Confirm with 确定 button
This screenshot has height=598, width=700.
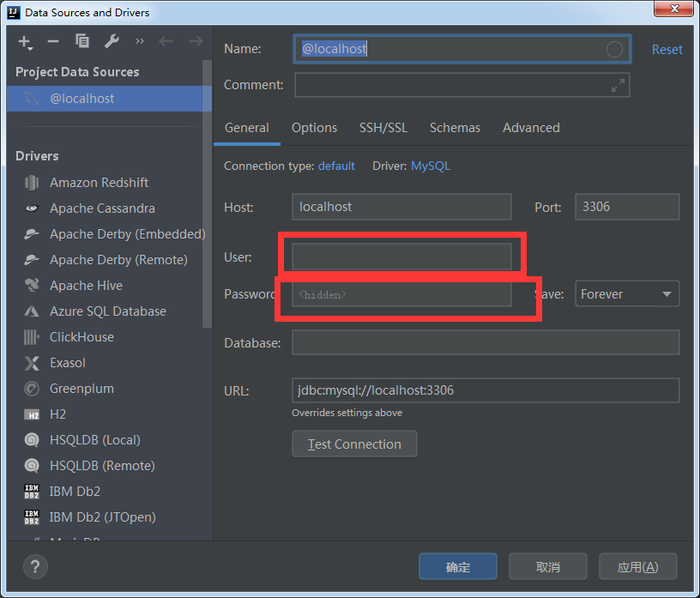click(458, 566)
